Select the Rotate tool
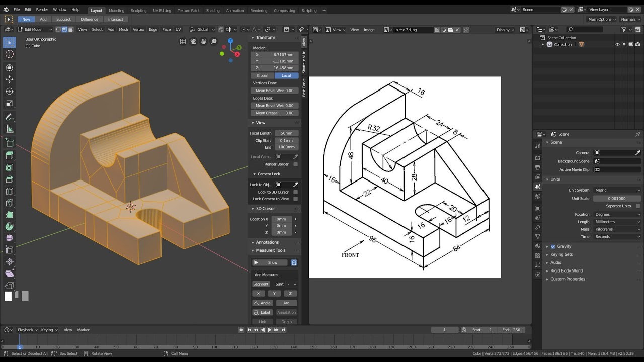Screen dimensions: 644x362 pyautogui.click(x=9, y=92)
